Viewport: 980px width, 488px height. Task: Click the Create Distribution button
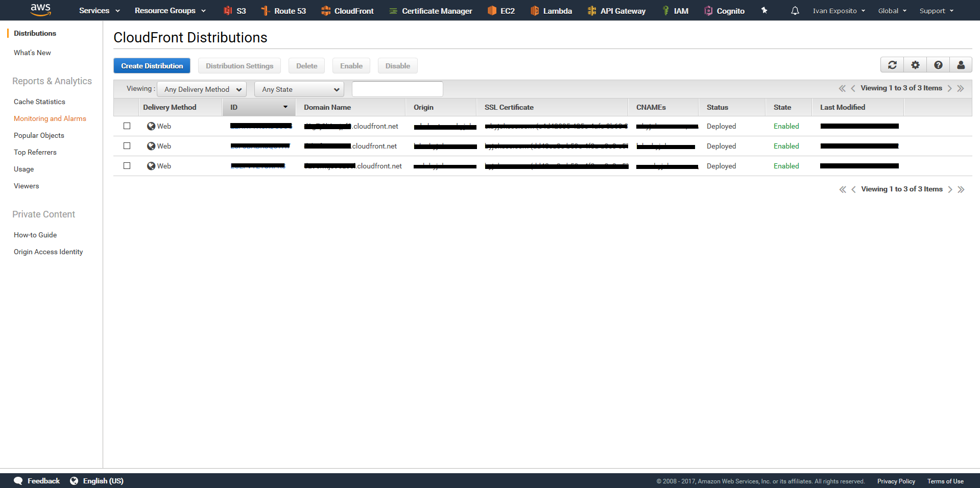point(152,66)
